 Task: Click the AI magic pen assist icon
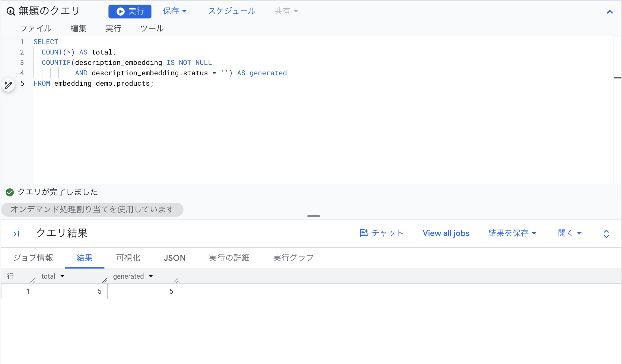8,85
